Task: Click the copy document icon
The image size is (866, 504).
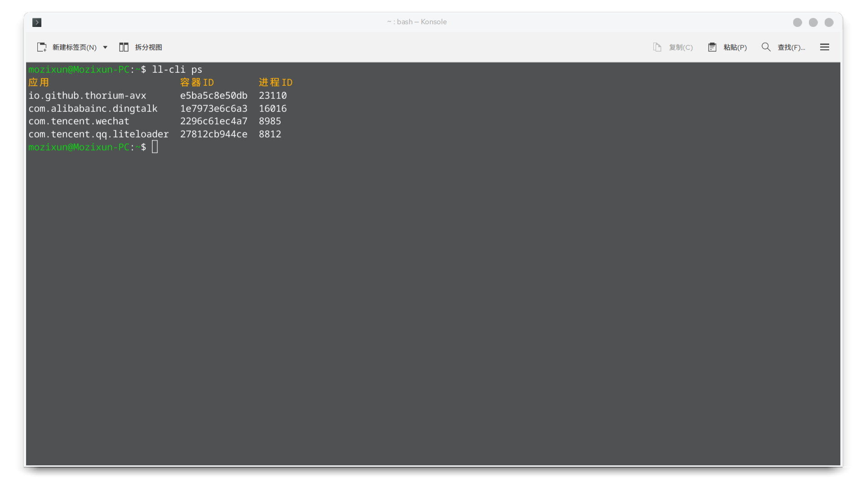Action: click(657, 47)
